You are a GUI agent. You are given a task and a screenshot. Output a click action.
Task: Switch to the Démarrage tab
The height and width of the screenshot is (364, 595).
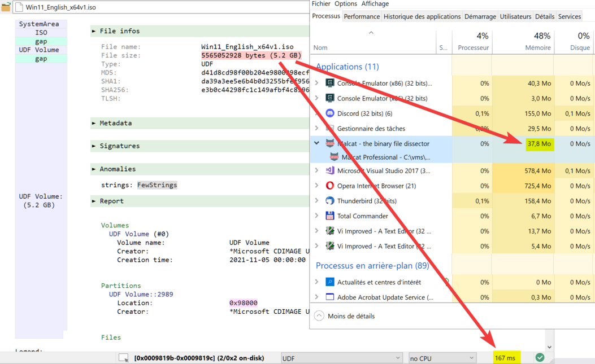[x=480, y=16]
